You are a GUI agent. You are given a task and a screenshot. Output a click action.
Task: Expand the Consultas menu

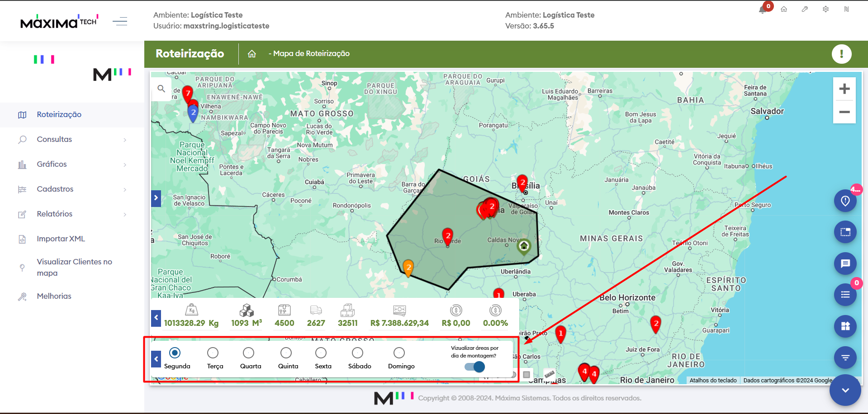(x=72, y=140)
